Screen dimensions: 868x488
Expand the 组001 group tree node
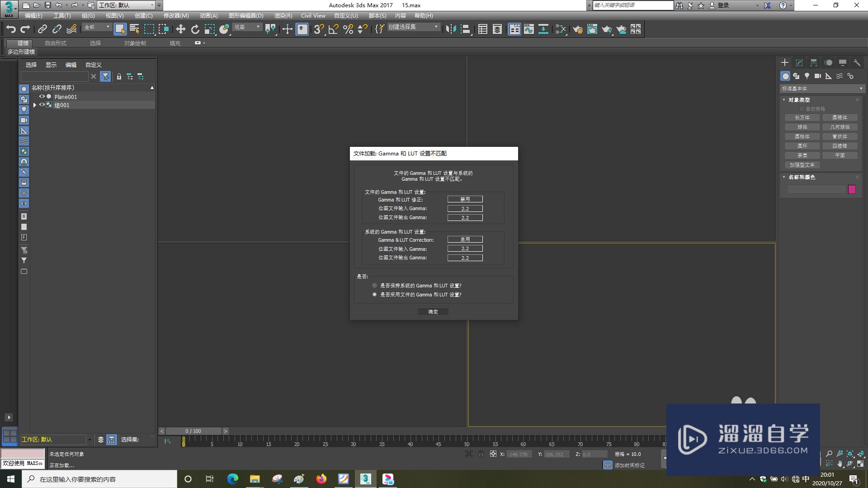coord(34,105)
